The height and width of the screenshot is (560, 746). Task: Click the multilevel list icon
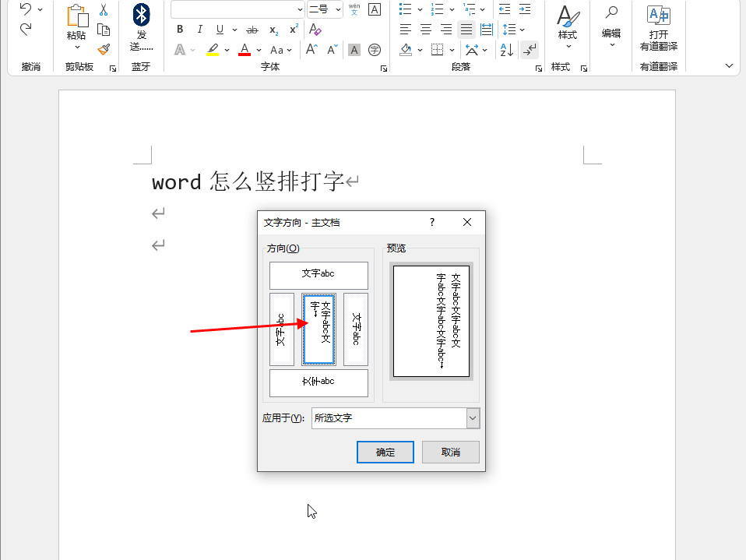pyautogui.click(x=469, y=9)
